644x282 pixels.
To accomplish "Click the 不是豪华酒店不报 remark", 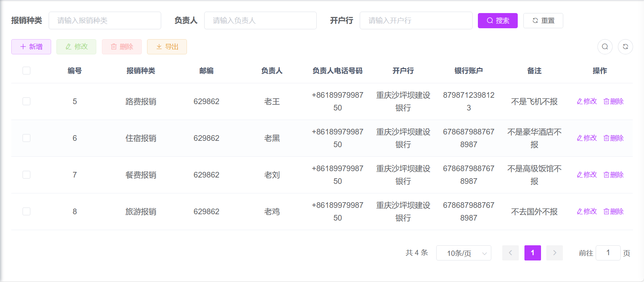I will [534, 138].
